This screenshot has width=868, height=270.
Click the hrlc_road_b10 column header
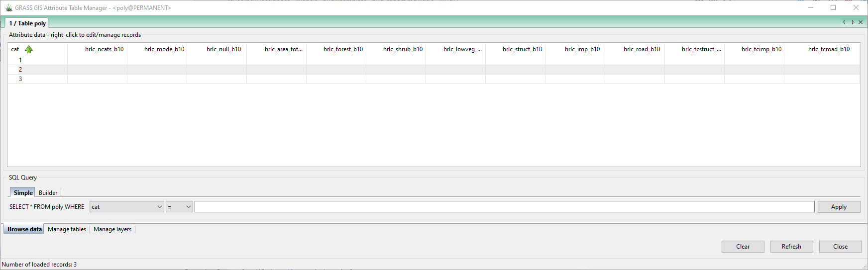635,49
